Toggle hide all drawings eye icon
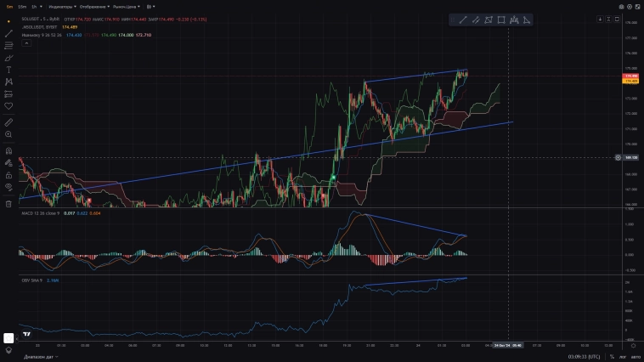Image resolution: width=644 pixels, height=362 pixels. (x=8, y=186)
